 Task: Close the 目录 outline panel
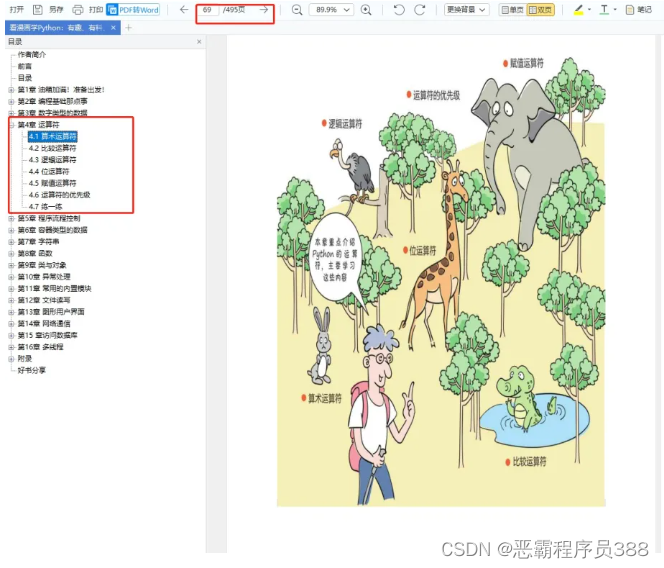click(199, 42)
